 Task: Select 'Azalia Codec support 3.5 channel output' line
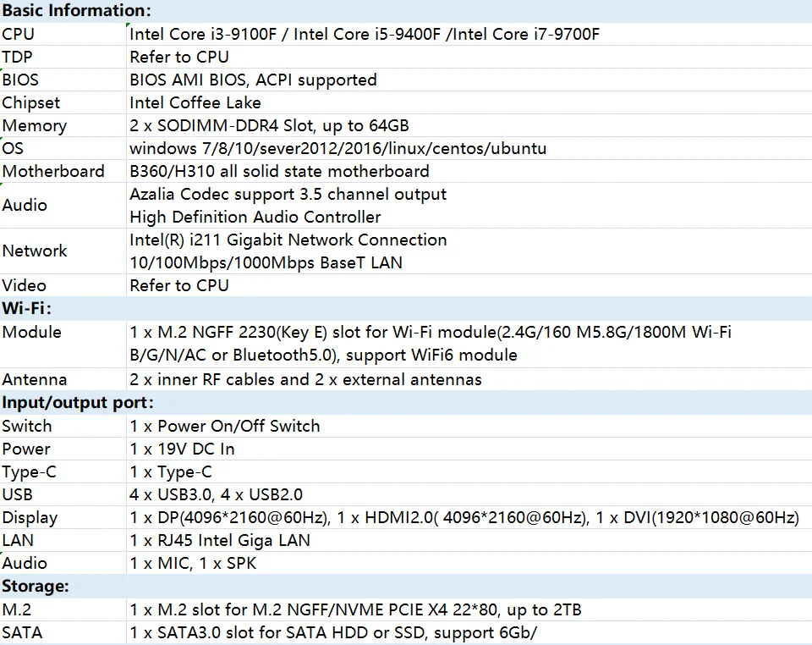click(288, 194)
